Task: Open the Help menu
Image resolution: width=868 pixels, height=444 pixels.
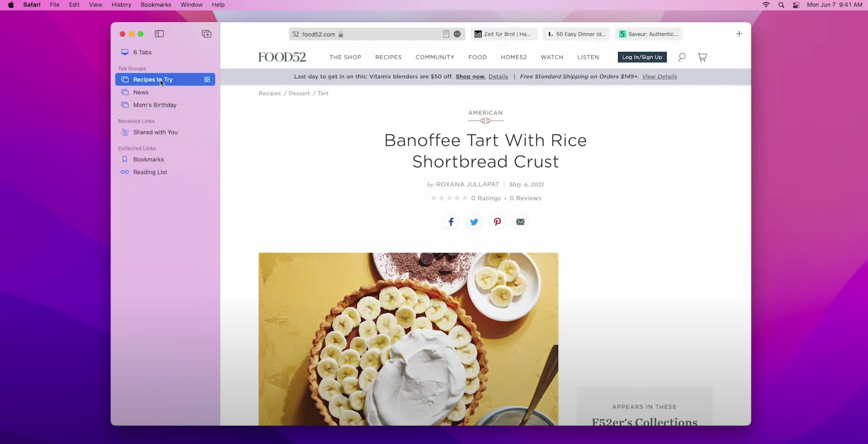Action: tap(218, 5)
